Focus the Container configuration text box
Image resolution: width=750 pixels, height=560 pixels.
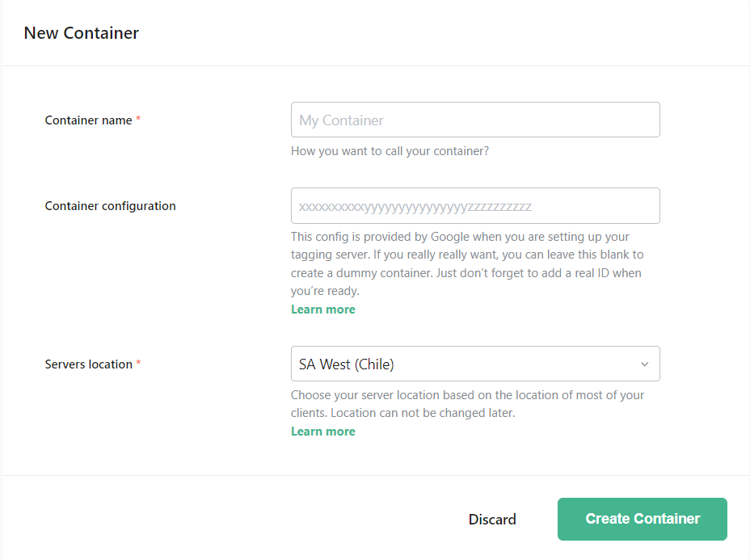click(475, 206)
